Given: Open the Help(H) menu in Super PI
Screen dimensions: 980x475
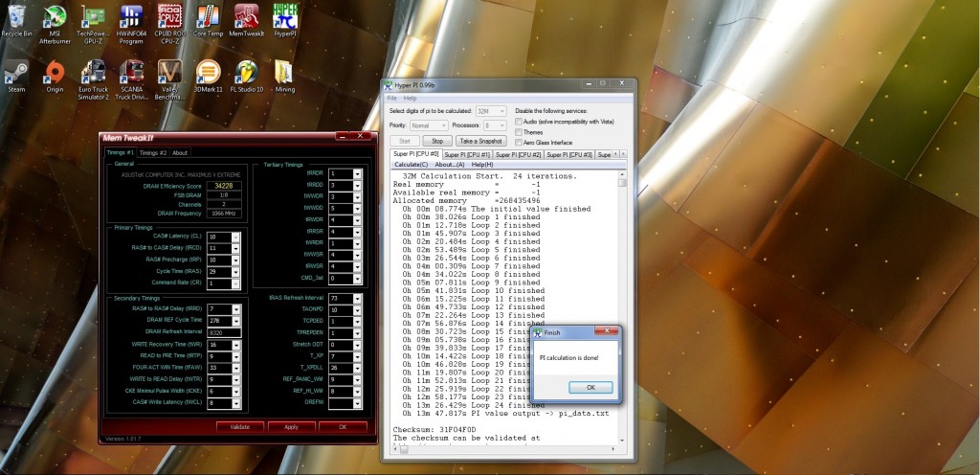Looking at the screenshot, I should [x=482, y=165].
